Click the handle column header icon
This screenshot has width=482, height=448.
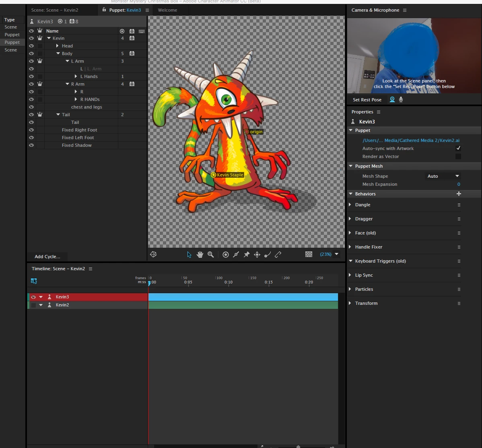click(x=122, y=31)
